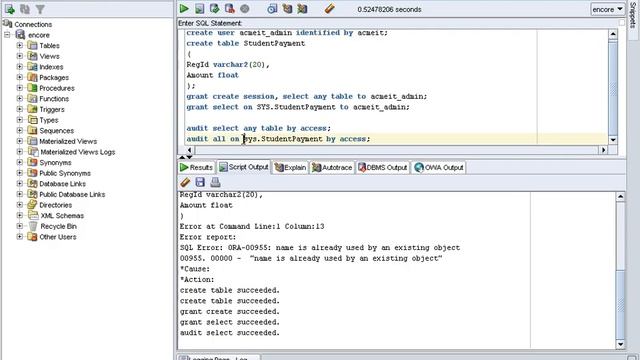The width and height of the screenshot is (640, 360).
Task: Open the Recycle Bin tree item
Action: pos(58,226)
